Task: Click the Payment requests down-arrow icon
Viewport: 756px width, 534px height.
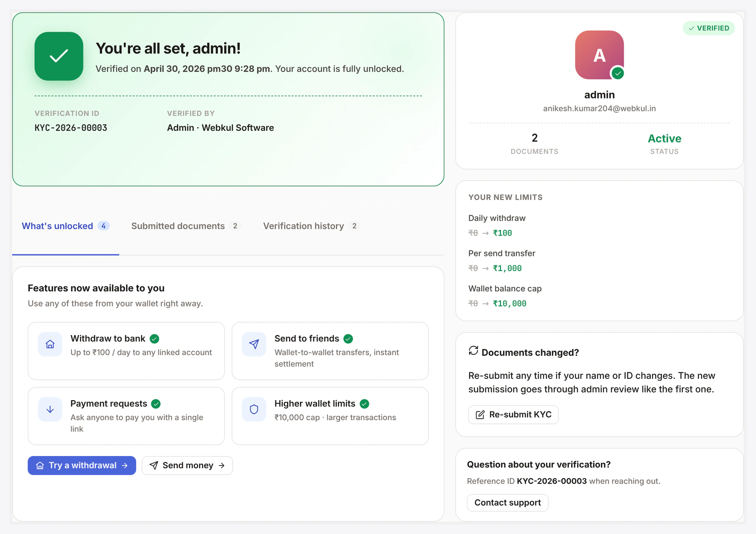Action: 50,409
